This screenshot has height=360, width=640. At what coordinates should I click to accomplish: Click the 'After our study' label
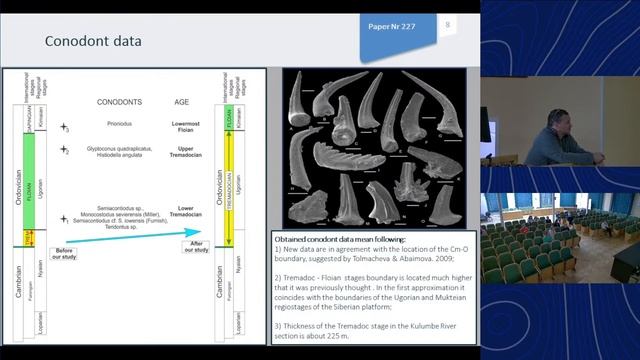click(196, 247)
